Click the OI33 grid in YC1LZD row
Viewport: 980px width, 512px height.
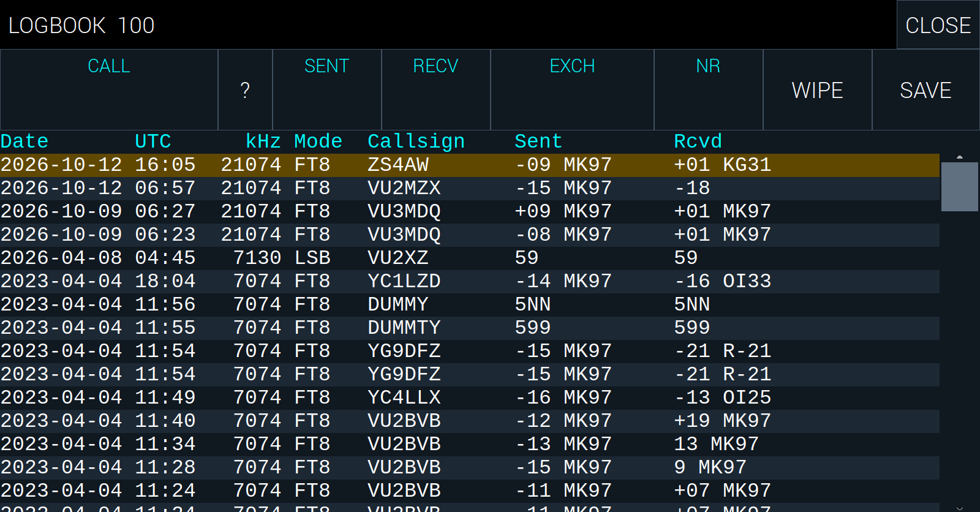[747, 282]
